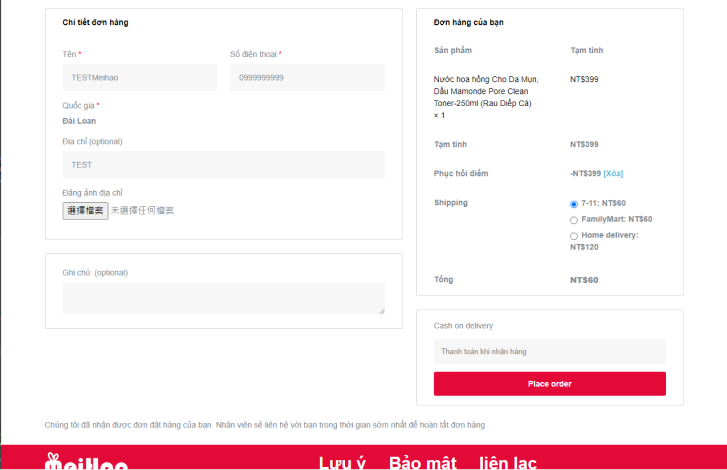Click the Tên name input field
The width and height of the screenshot is (727, 470).
[139, 78]
